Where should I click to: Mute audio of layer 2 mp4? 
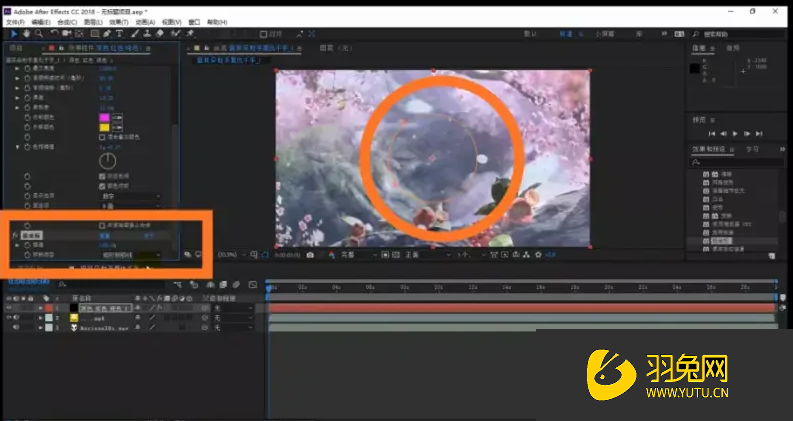click(x=16, y=318)
